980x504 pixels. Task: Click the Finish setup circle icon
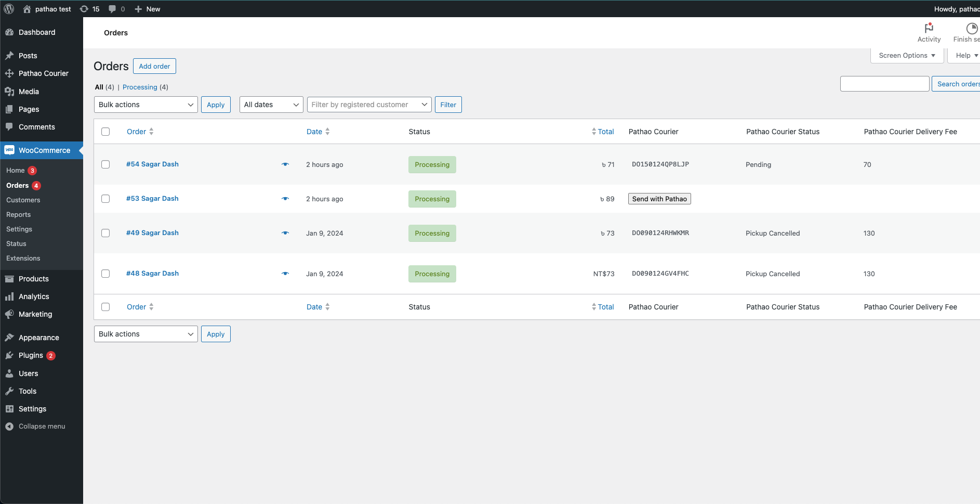coord(972,28)
